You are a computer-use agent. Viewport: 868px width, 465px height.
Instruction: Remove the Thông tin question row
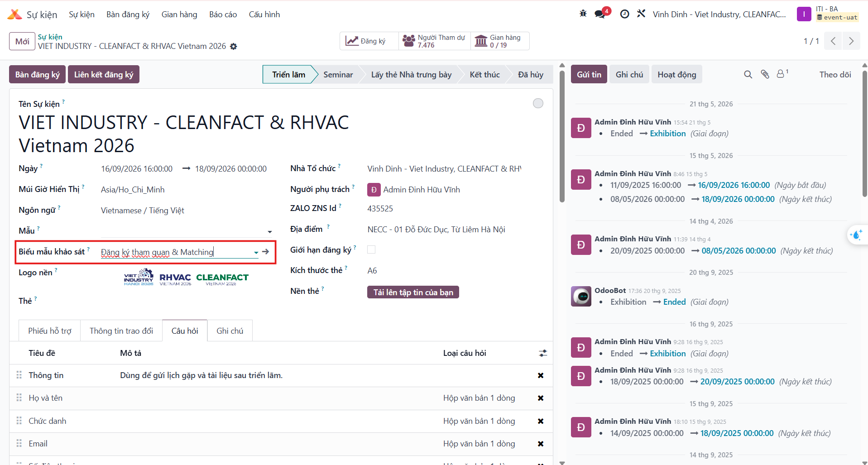tap(541, 375)
